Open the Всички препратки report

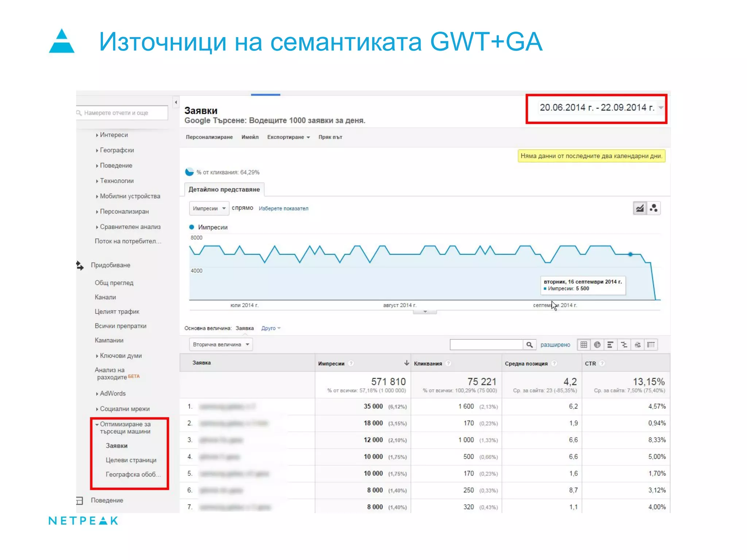click(x=121, y=326)
